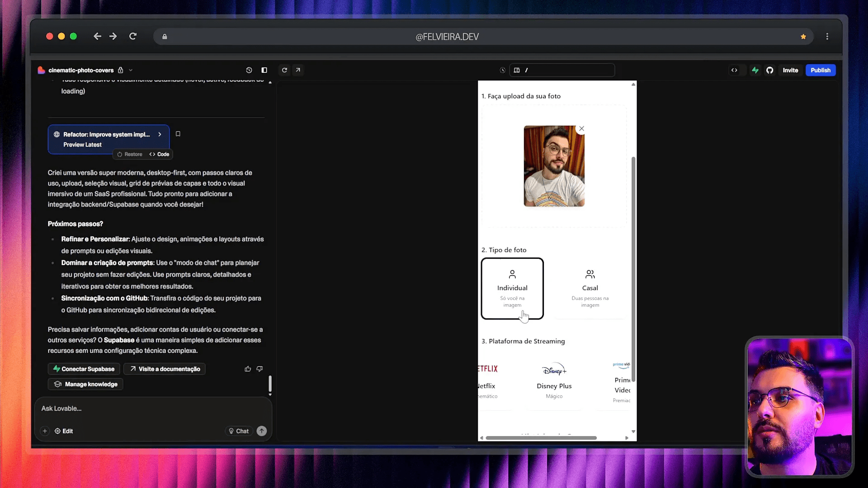868x488 pixels.
Task: Click the "Próximos passos?" heading
Action: pyautogui.click(x=75, y=224)
